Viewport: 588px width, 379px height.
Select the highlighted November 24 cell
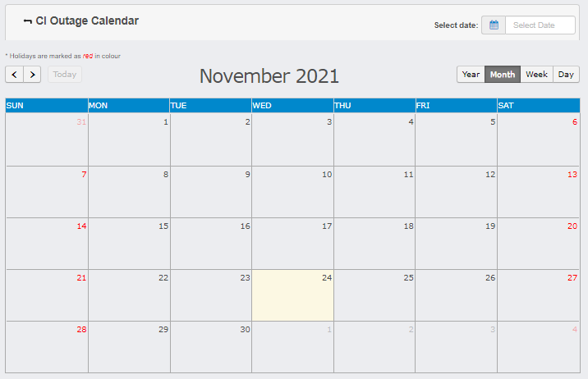point(292,295)
